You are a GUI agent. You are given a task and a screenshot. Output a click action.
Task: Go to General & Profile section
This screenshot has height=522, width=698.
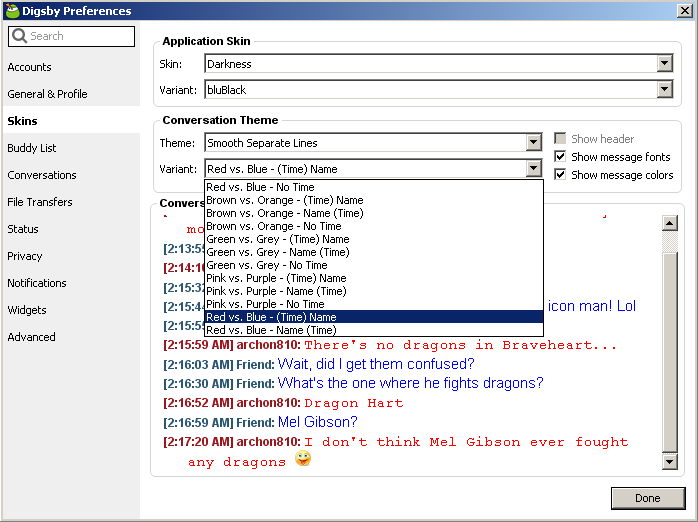pyautogui.click(x=71, y=94)
